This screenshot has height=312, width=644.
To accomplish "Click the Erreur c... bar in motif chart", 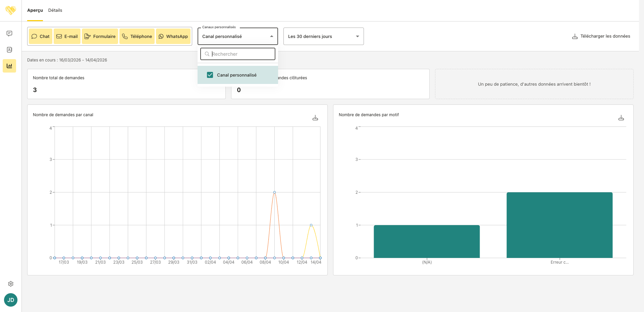I will point(559,225).
